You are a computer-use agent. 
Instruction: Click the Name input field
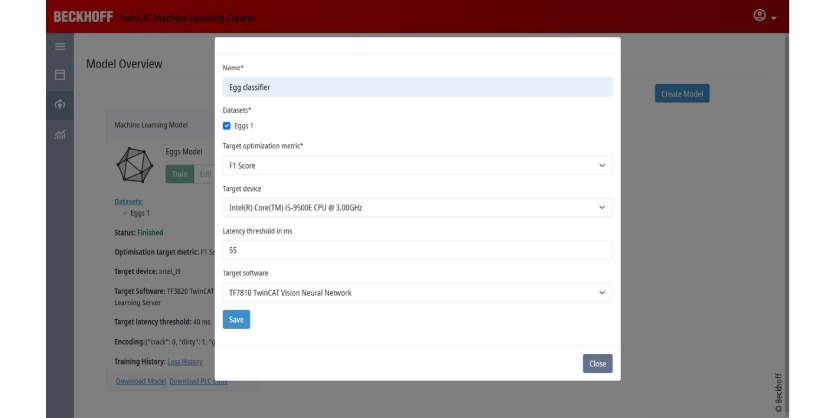tap(417, 88)
